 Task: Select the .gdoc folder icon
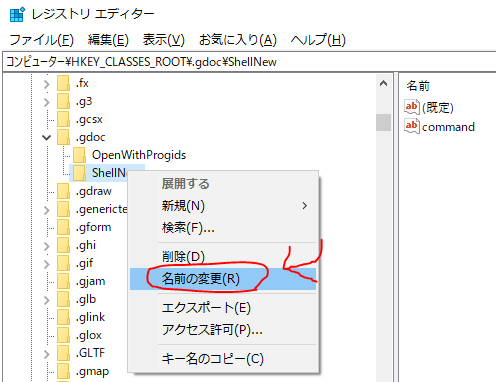[x=63, y=137]
